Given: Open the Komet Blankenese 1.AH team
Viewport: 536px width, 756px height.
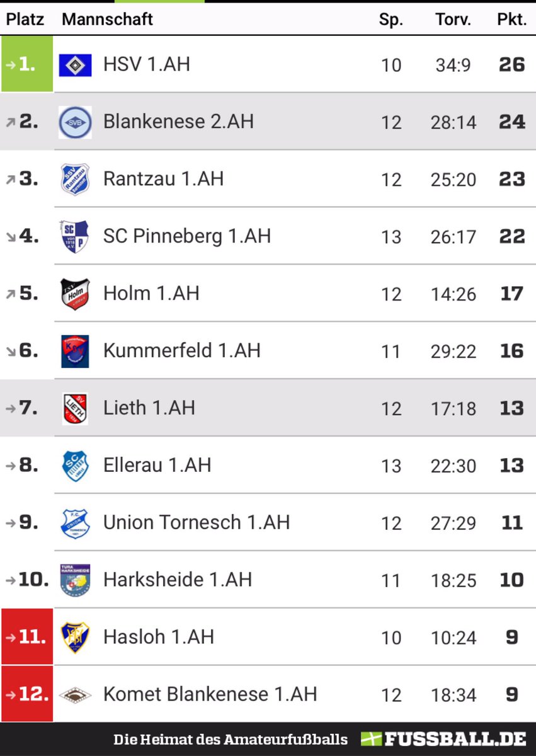Looking at the screenshot, I should [x=210, y=694].
